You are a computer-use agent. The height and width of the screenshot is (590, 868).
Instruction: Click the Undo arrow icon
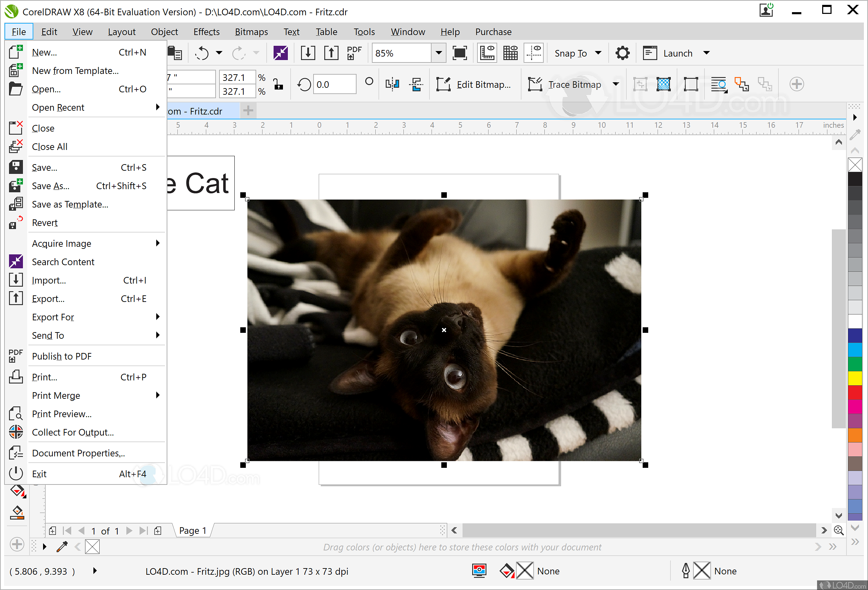click(202, 53)
